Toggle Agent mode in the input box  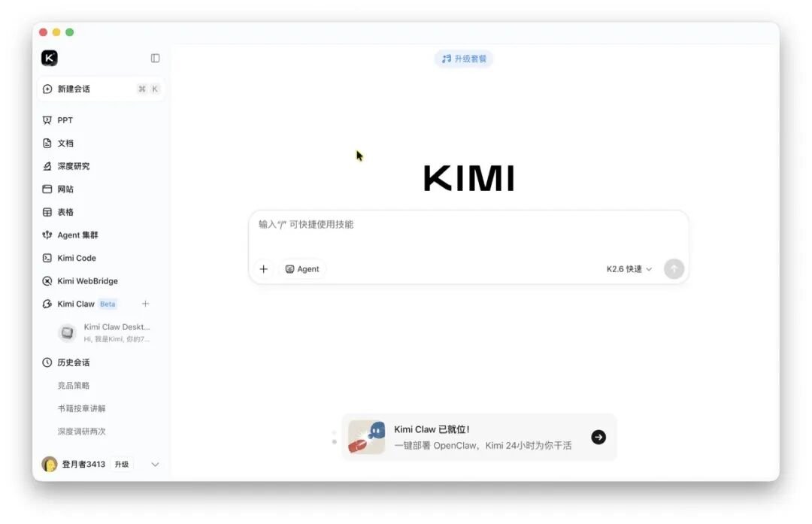(x=302, y=268)
